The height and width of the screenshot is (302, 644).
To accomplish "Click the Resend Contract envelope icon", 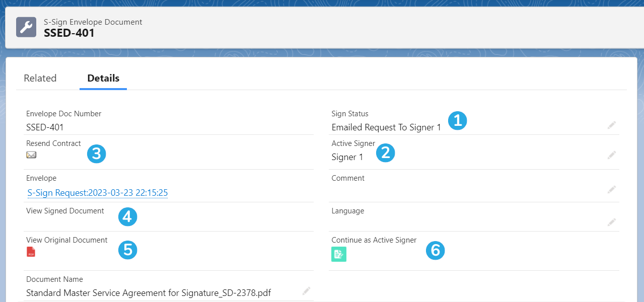I will tap(31, 155).
